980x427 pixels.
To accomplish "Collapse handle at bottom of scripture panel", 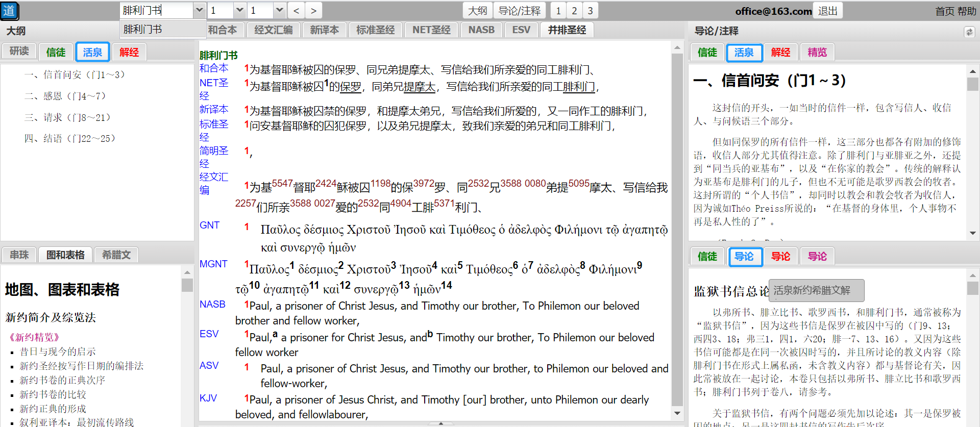I will coord(440,423).
